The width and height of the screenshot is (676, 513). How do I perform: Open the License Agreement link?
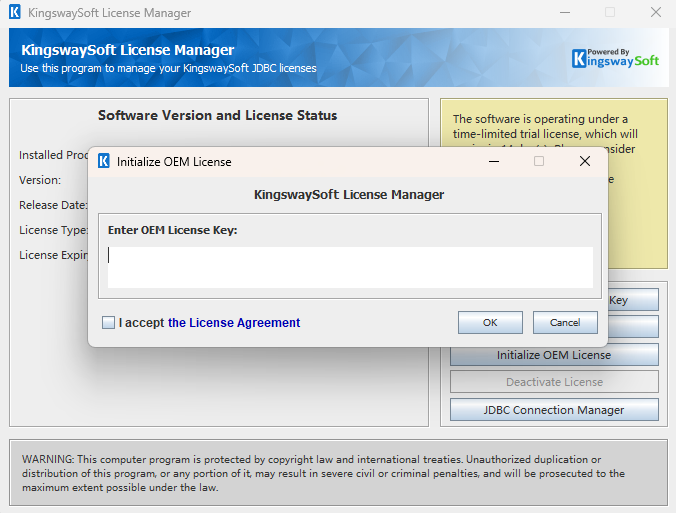click(x=234, y=322)
